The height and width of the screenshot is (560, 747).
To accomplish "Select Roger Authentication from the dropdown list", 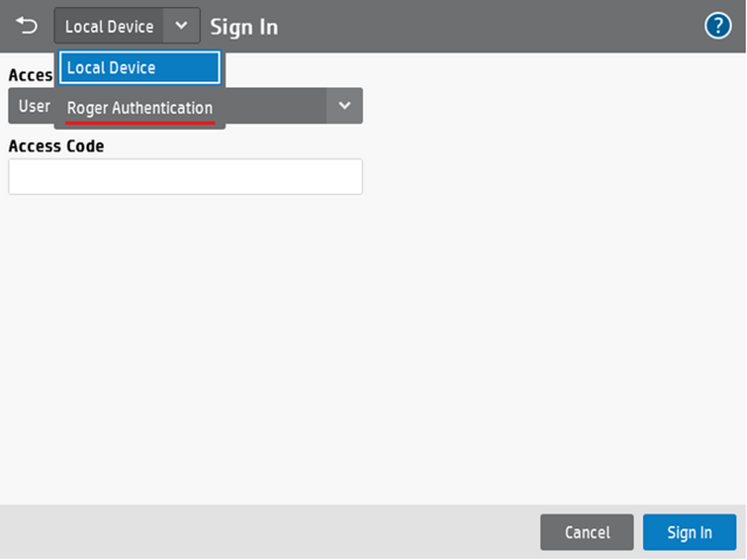I will (x=140, y=108).
